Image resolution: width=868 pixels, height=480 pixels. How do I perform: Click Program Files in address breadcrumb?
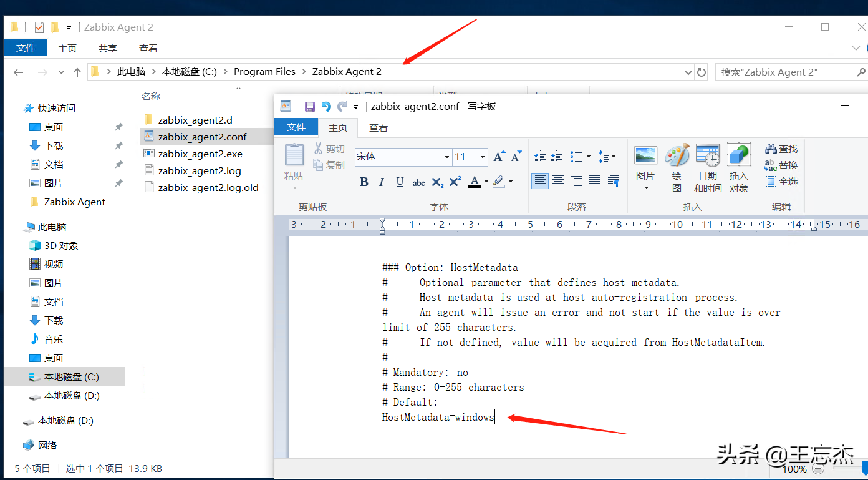(x=264, y=72)
